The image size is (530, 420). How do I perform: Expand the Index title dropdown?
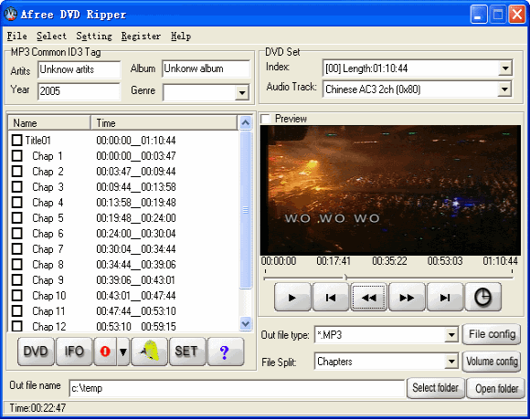505,68
